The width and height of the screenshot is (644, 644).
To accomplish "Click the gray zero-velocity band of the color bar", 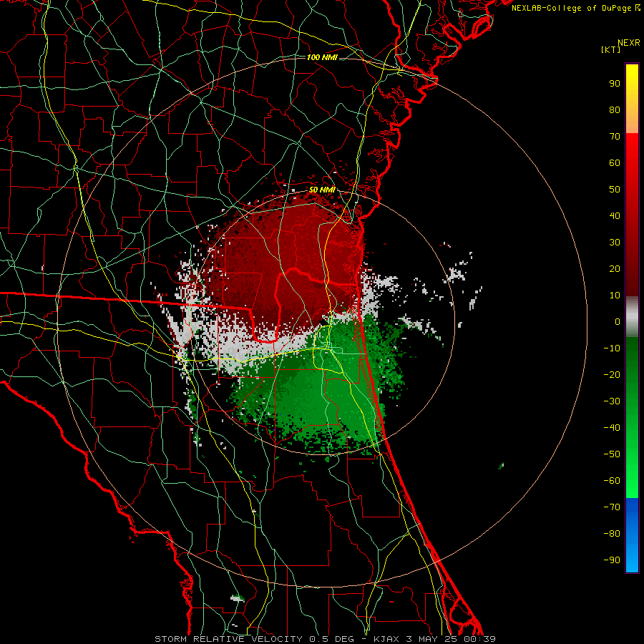I will pos(632,317).
